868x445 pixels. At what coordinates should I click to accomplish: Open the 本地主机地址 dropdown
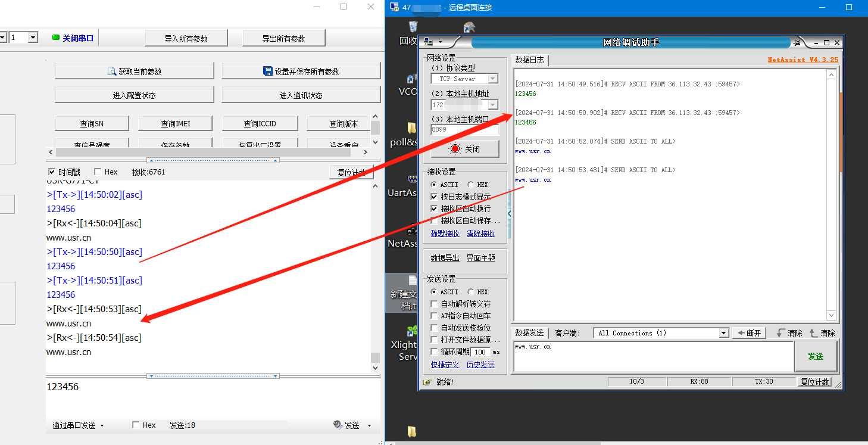pos(493,105)
